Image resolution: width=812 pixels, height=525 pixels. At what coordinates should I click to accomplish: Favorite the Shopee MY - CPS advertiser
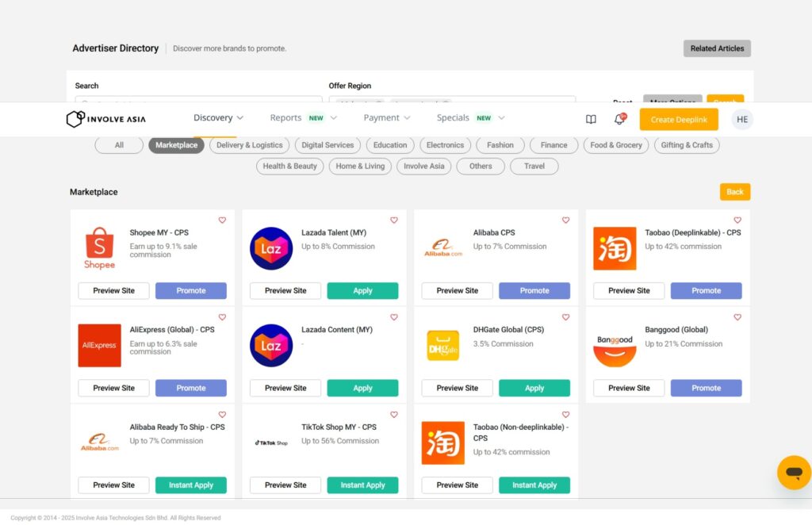pyautogui.click(x=222, y=220)
